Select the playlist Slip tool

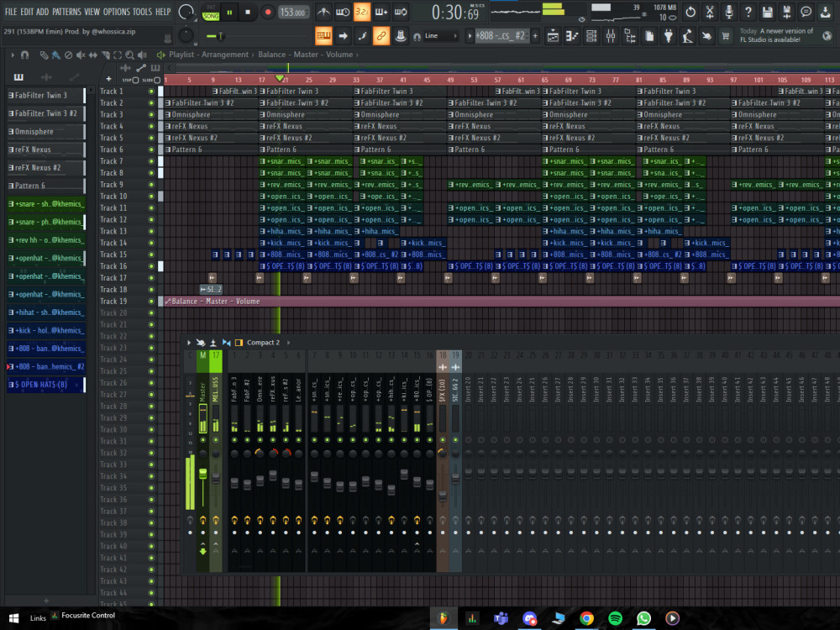(93, 55)
